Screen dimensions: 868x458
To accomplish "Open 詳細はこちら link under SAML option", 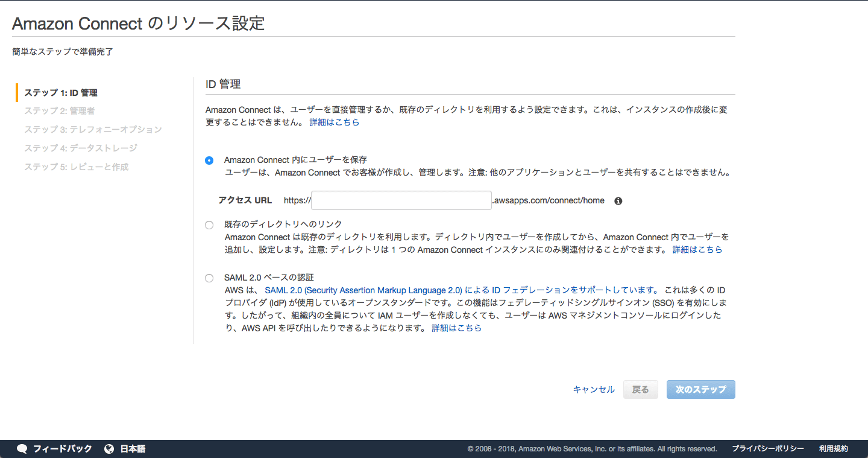I will coord(457,328).
